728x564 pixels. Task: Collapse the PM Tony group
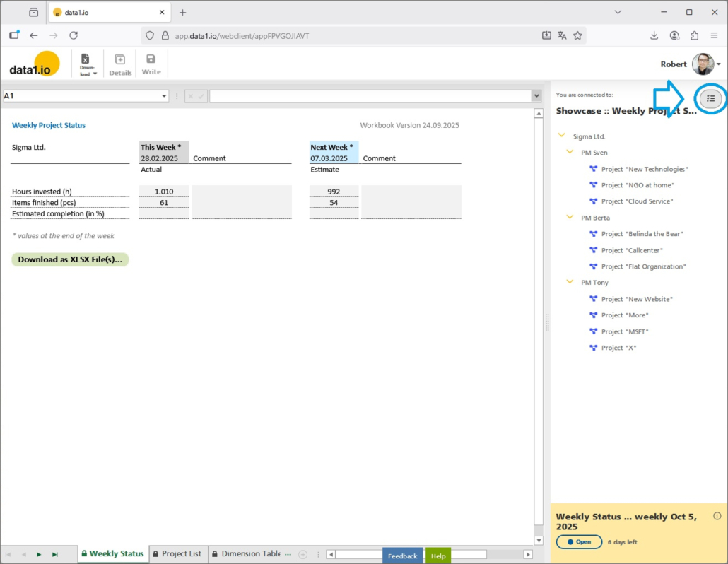click(570, 283)
